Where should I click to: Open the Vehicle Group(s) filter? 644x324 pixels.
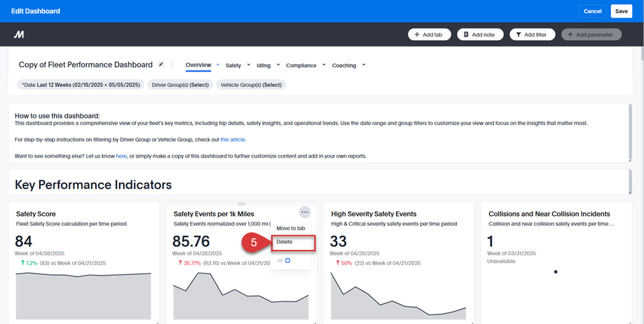pyautogui.click(x=251, y=85)
